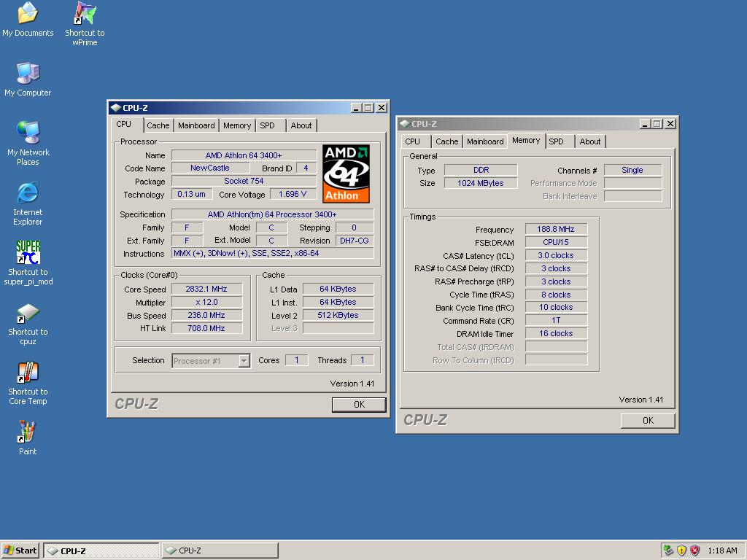This screenshot has width=747, height=560.
Task: Select Memory tab in right CPU-Z window
Action: pos(526,141)
